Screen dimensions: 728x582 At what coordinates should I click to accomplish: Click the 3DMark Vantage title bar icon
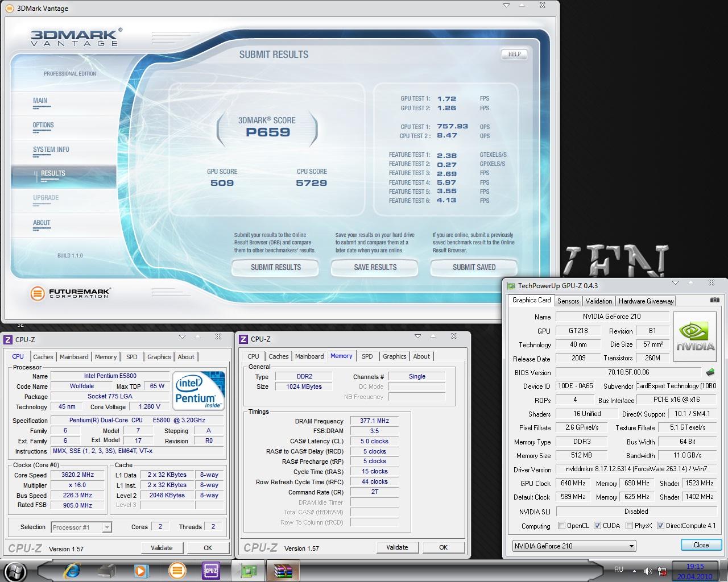9,8
